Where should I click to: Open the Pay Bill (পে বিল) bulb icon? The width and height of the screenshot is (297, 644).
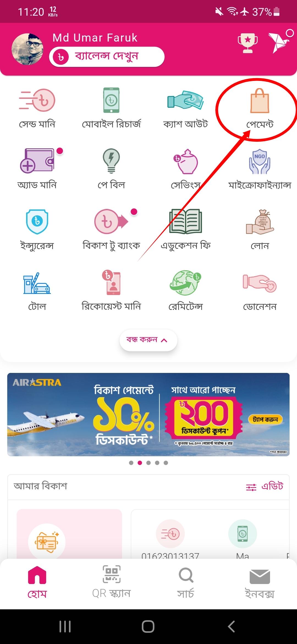[x=111, y=161]
